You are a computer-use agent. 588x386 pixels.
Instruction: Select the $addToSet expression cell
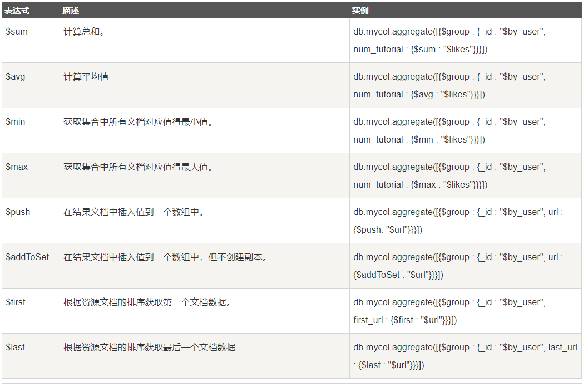pos(31,266)
